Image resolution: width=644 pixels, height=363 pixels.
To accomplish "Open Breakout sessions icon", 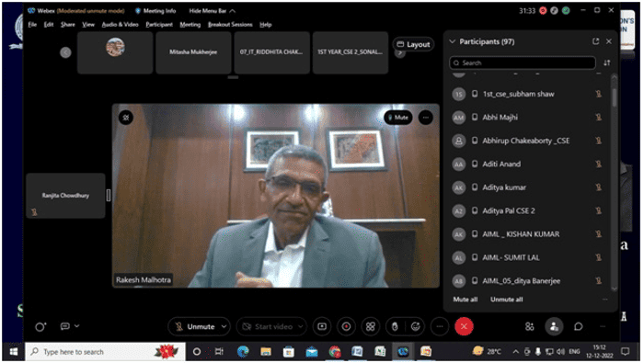I will click(371, 327).
